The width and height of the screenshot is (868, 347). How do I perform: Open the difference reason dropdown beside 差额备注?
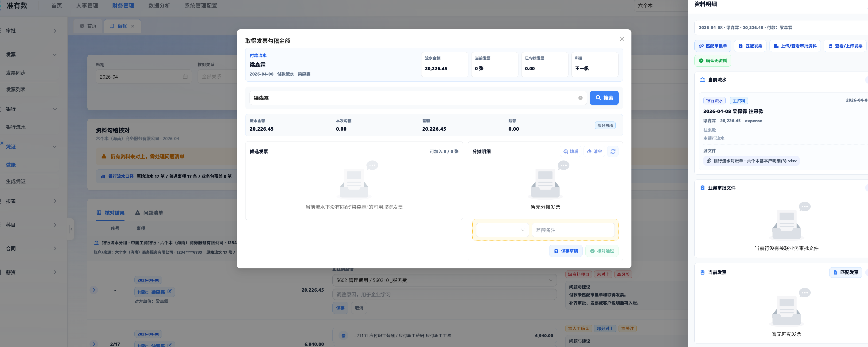pyautogui.click(x=502, y=230)
